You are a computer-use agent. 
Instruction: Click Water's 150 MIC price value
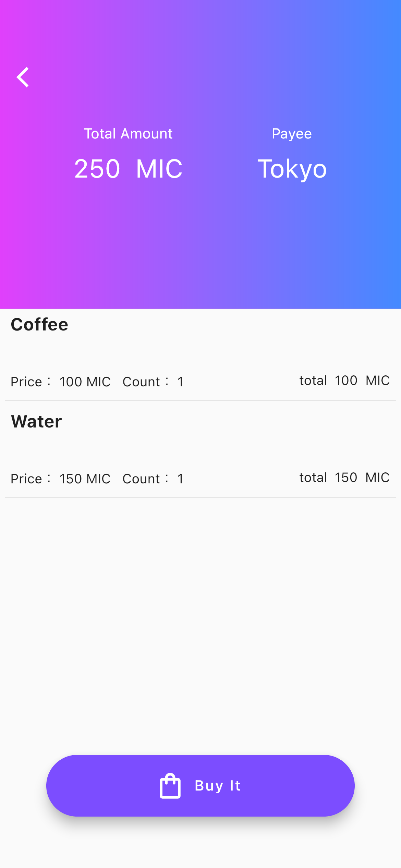[85, 479]
